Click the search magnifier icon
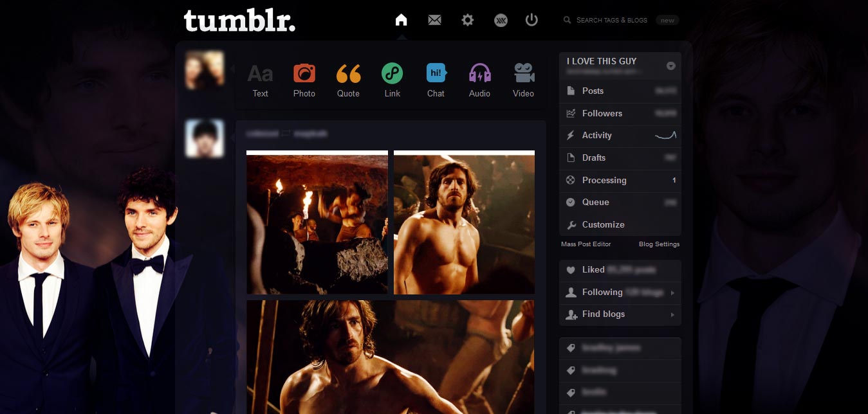868x414 pixels. click(x=567, y=21)
